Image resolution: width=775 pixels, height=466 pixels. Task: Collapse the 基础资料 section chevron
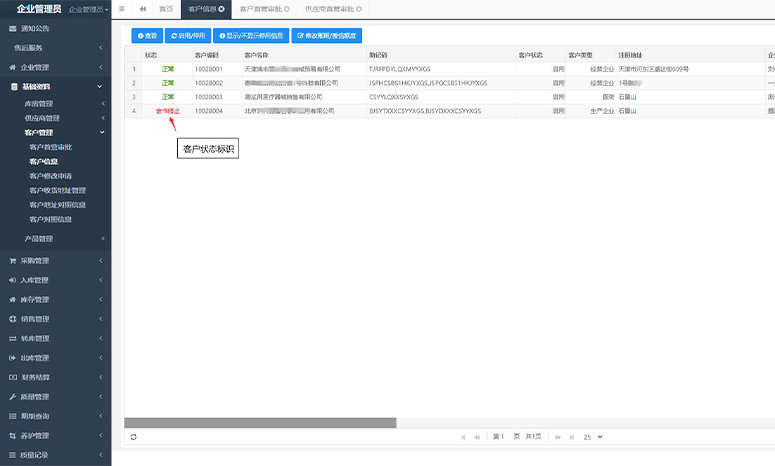tap(100, 86)
